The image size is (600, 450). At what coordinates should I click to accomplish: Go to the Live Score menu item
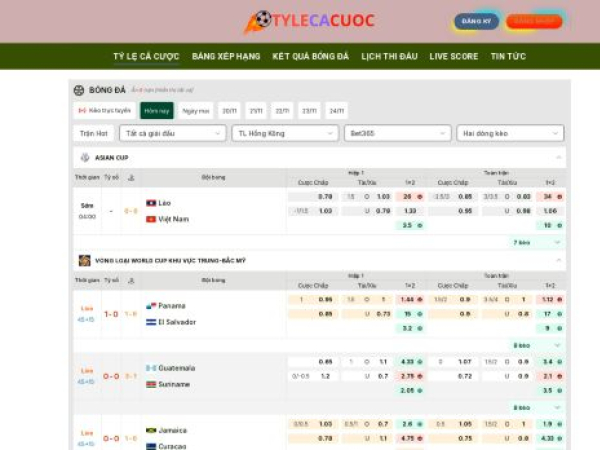[454, 56]
